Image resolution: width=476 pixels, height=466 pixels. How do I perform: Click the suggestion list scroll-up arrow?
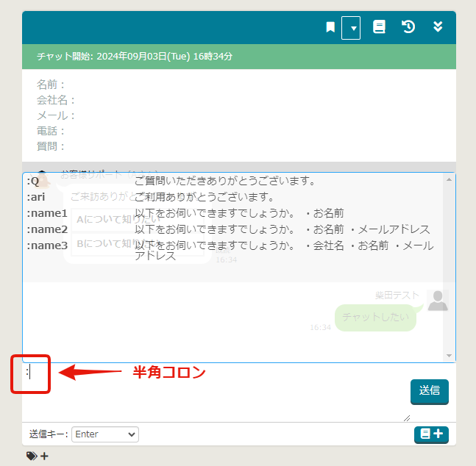click(450, 179)
